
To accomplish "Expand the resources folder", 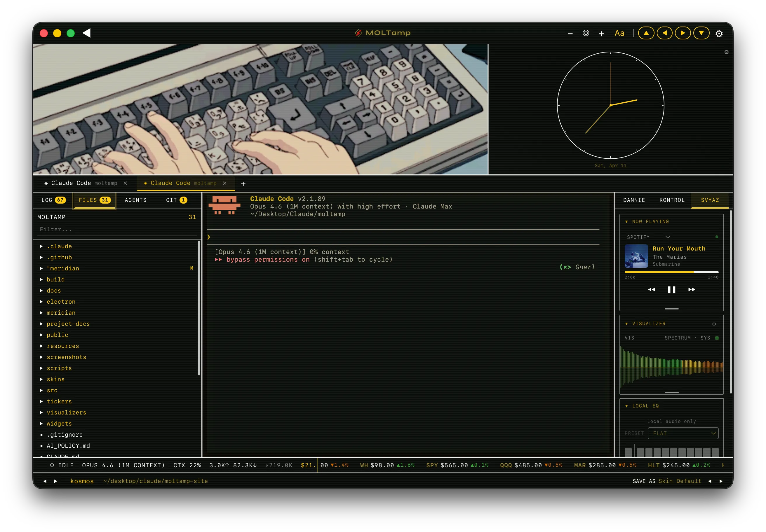I will click(117, 346).
